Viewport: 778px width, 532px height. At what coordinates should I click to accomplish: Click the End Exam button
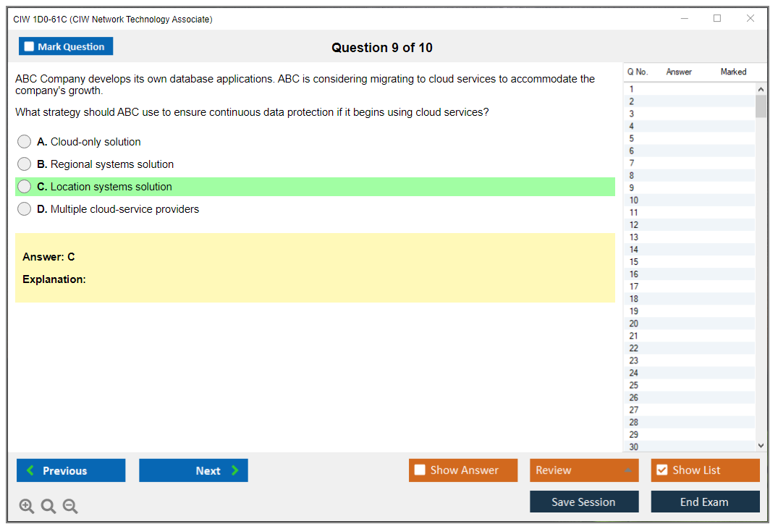point(705,502)
